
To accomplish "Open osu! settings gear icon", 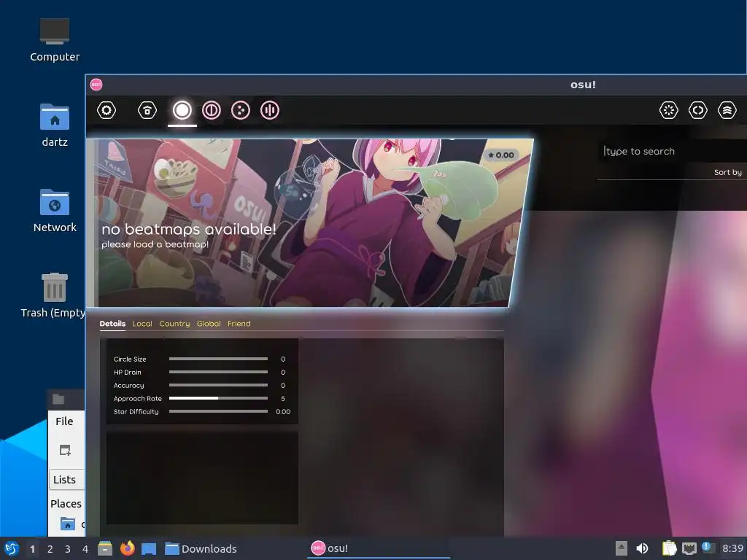I will tap(107, 110).
